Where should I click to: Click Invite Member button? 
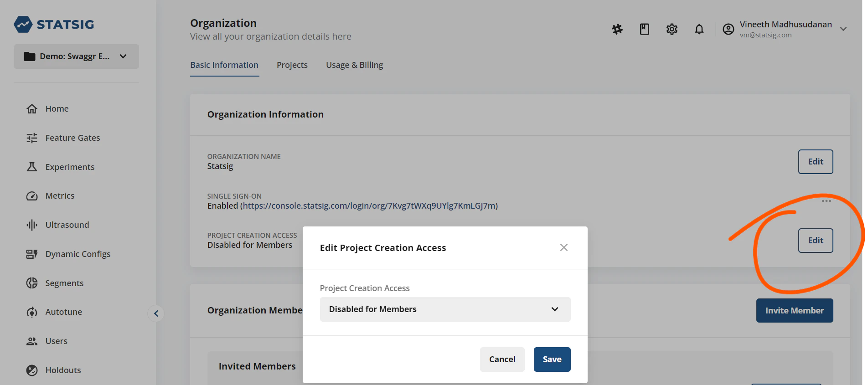pos(795,311)
